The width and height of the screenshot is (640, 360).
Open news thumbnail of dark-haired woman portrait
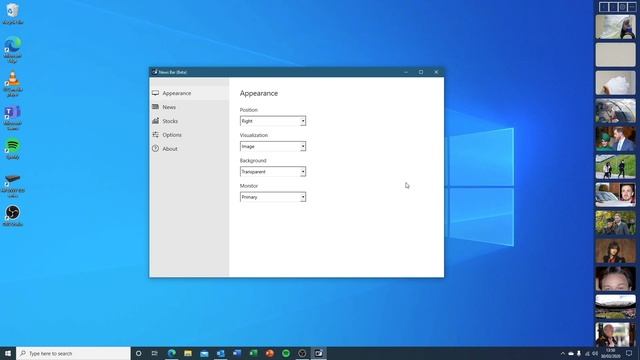pos(616,251)
